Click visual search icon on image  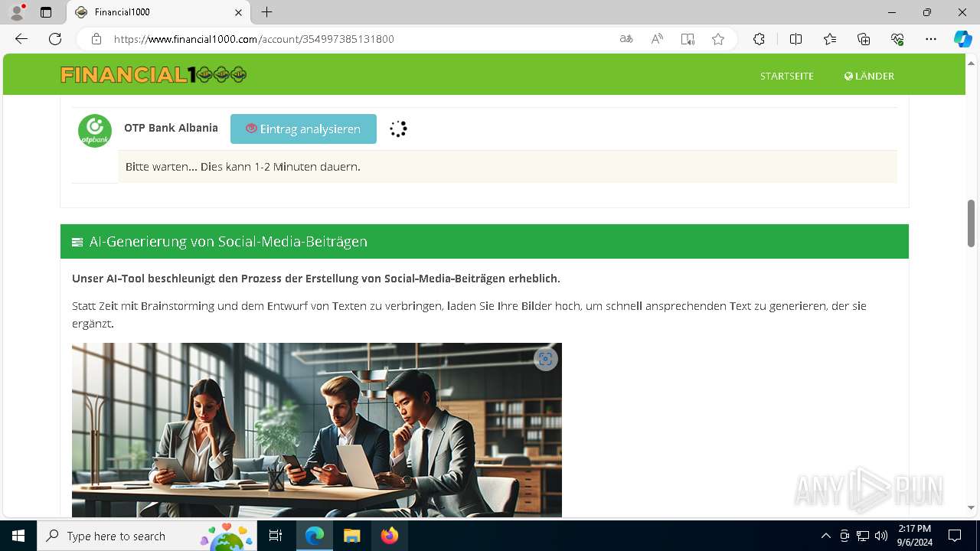[x=545, y=359]
